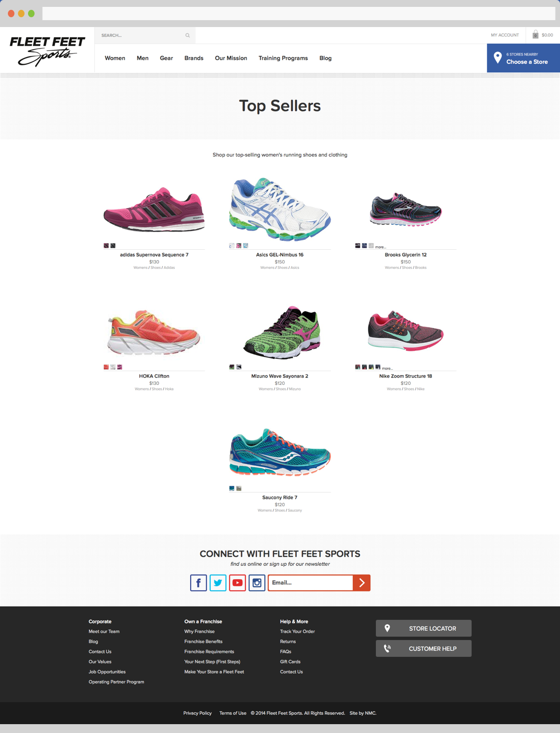
Task: Click the Choose a Store button
Action: pos(523,58)
